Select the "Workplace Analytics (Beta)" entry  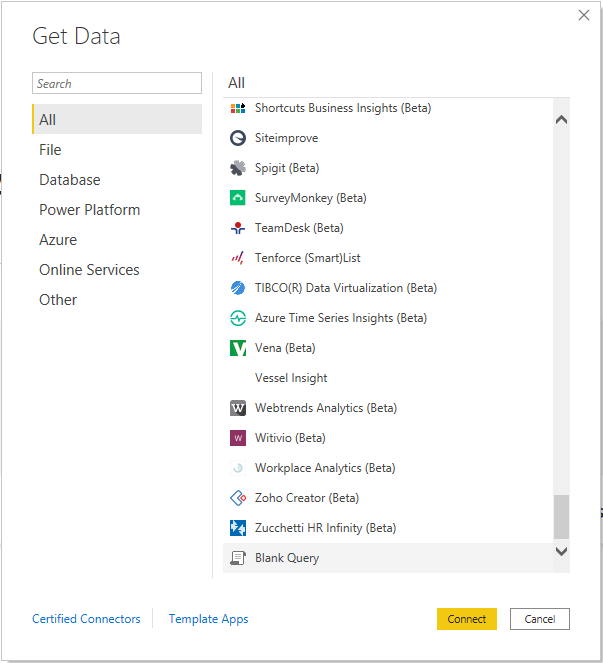point(388,468)
